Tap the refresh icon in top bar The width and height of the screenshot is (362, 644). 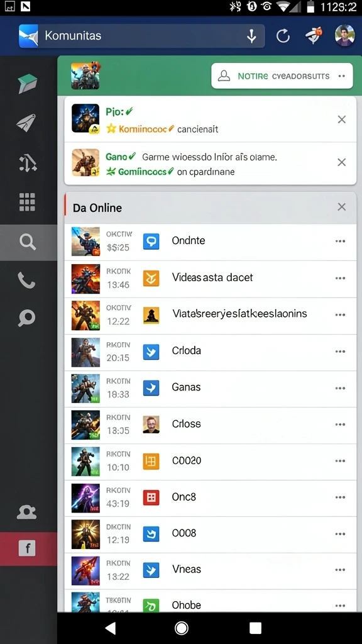(283, 36)
